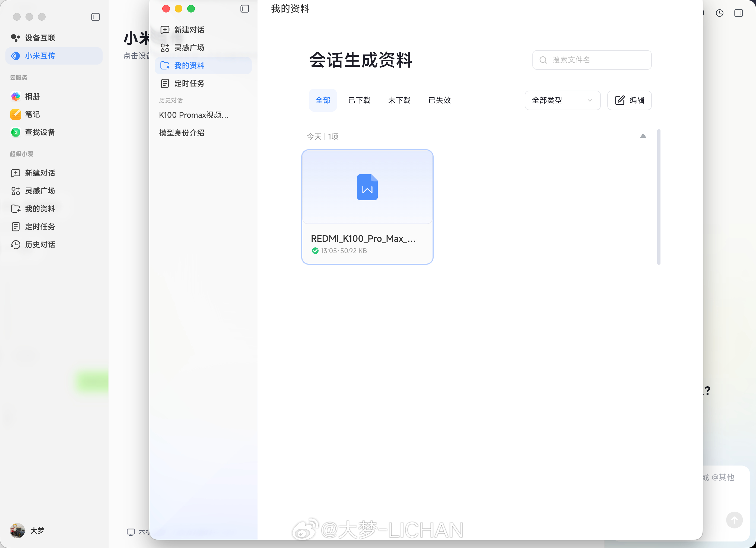Image resolution: width=756 pixels, height=548 pixels.
Task: Click the send arrow button at bottom right
Action: pyautogui.click(x=734, y=520)
